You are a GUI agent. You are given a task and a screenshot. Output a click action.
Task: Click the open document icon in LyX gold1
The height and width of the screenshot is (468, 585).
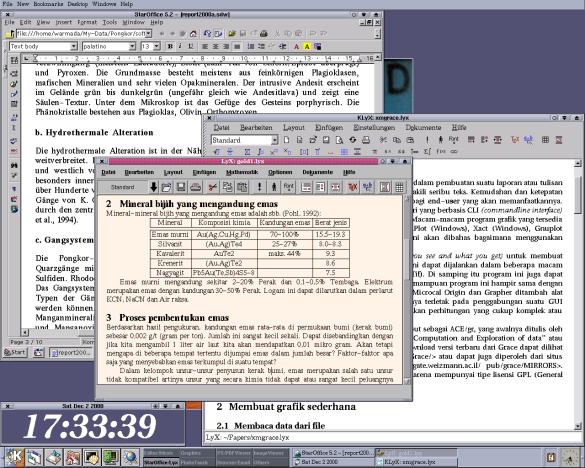[166, 187]
